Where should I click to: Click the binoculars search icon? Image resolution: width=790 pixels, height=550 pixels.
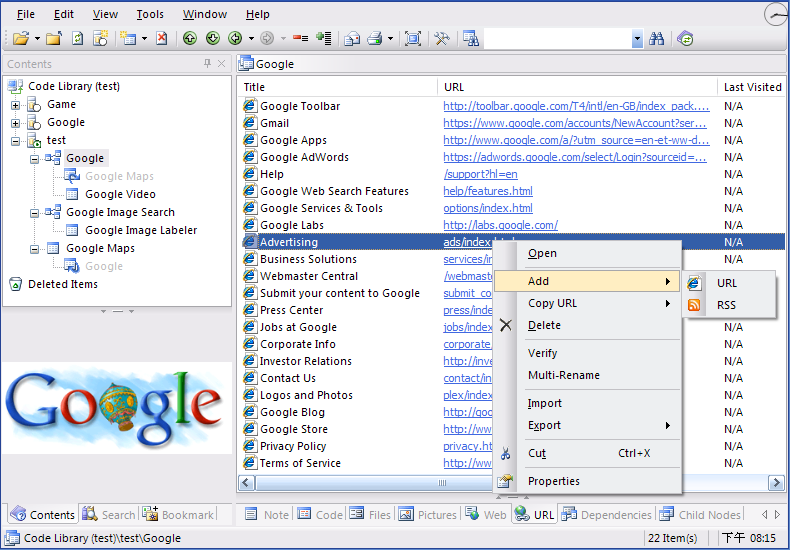pyautogui.click(x=656, y=38)
